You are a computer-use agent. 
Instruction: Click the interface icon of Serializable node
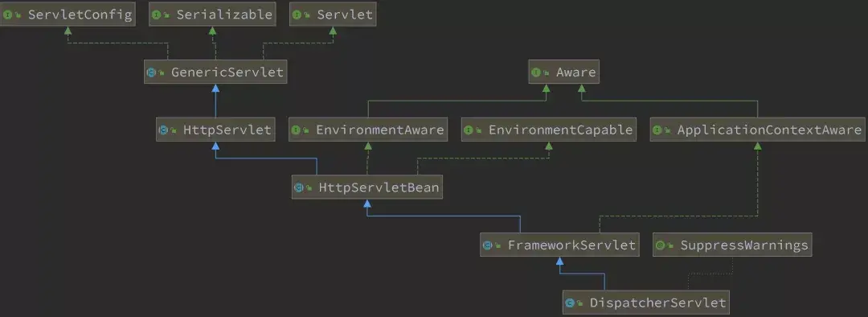157,14
